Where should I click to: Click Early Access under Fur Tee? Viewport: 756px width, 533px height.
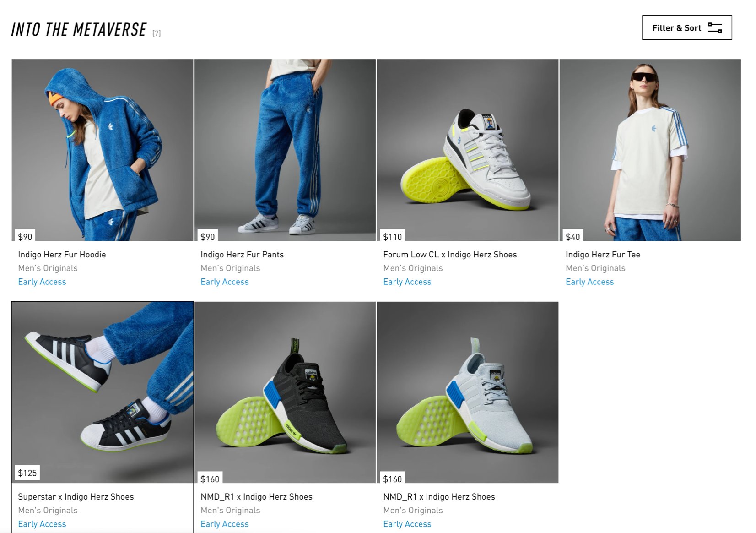pos(589,282)
